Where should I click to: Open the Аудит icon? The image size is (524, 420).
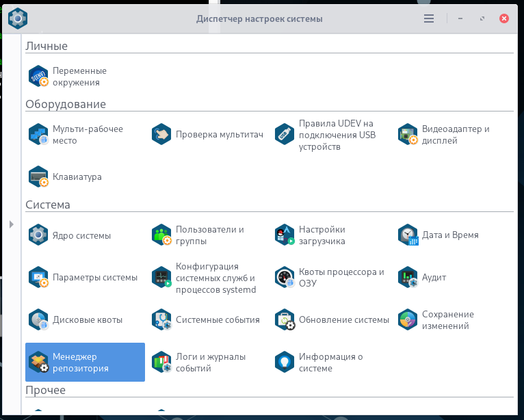click(x=408, y=277)
